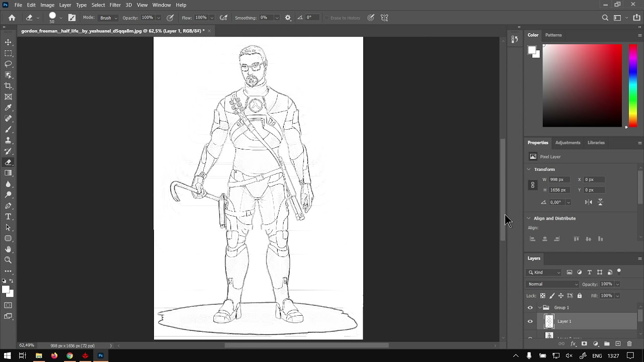The height and width of the screenshot is (362, 644).
Task: Open the Image menu
Action: tap(47, 5)
